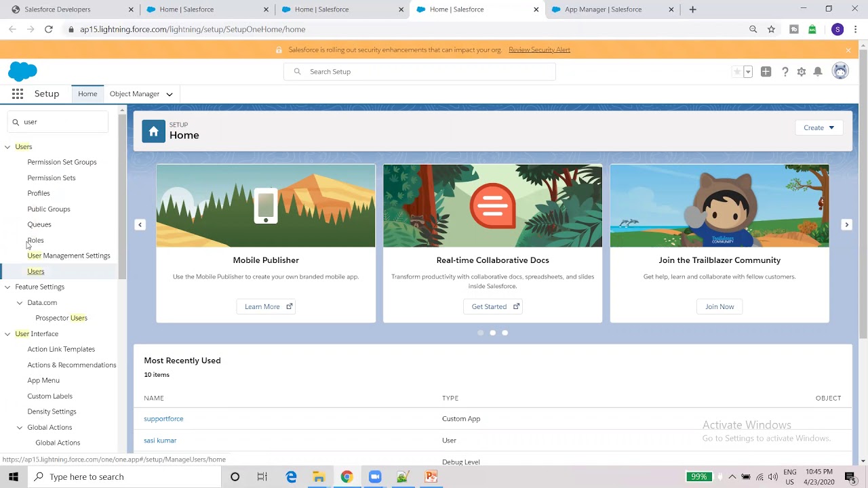The image size is (868, 488).
Task: Reload the page with browser refresh
Action: click(x=49, y=29)
